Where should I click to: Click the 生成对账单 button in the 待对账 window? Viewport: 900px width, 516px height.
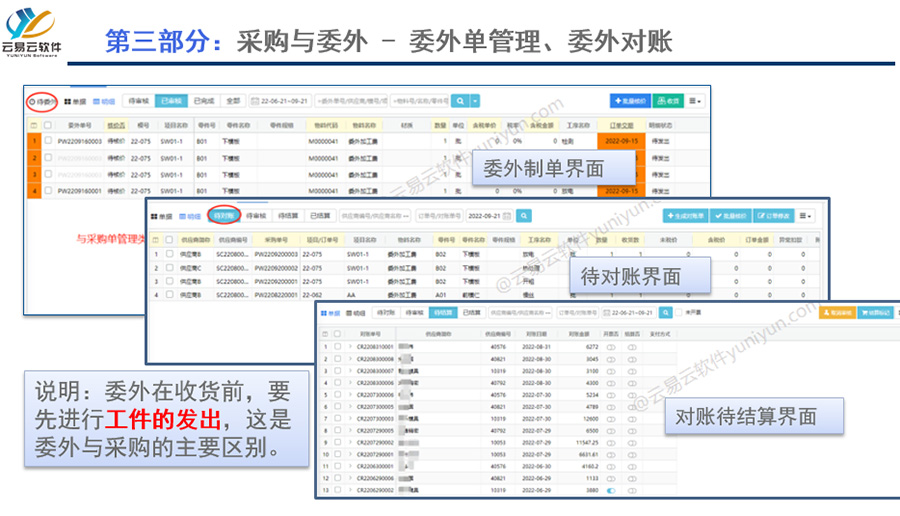coord(685,216)
